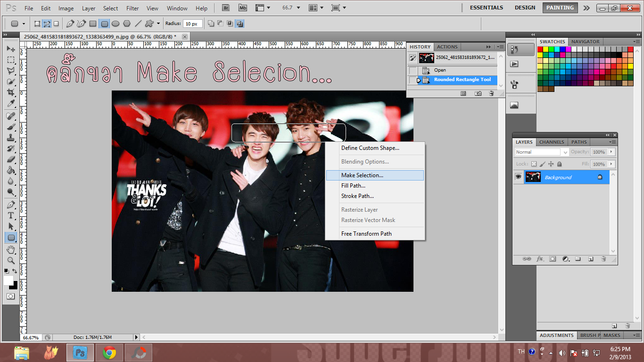Viewport: 644px width, 362px height.
Task: Click the delete layer trash icon
Action: 603,259
